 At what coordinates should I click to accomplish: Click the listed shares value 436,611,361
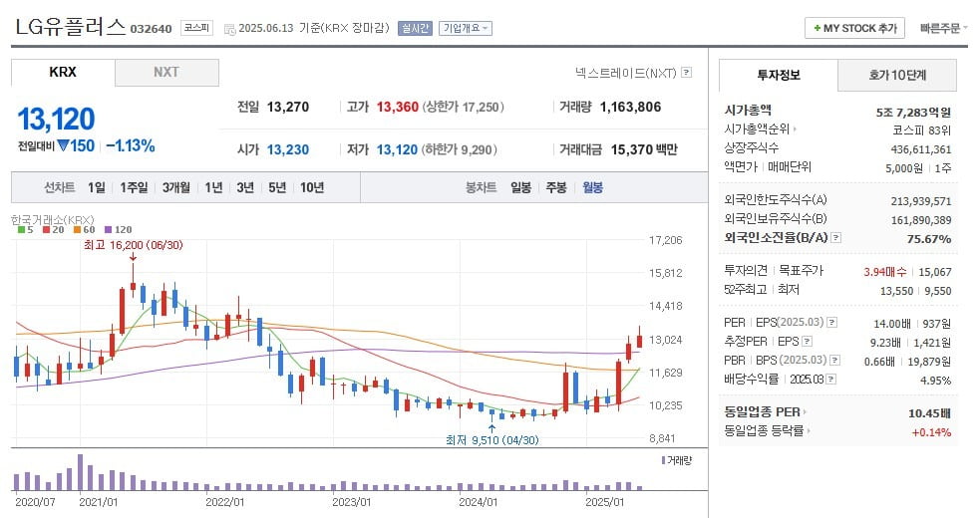click(x=920, y=149)
